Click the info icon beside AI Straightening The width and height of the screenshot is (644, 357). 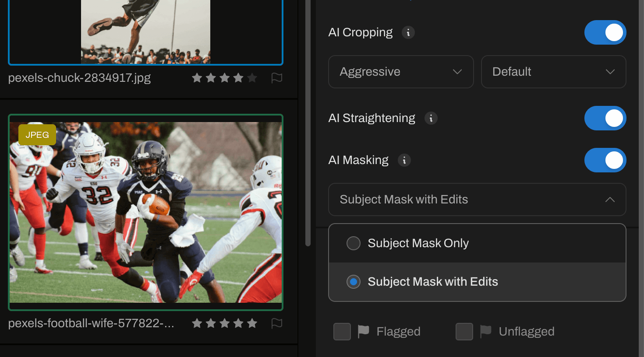pos(431,118)
